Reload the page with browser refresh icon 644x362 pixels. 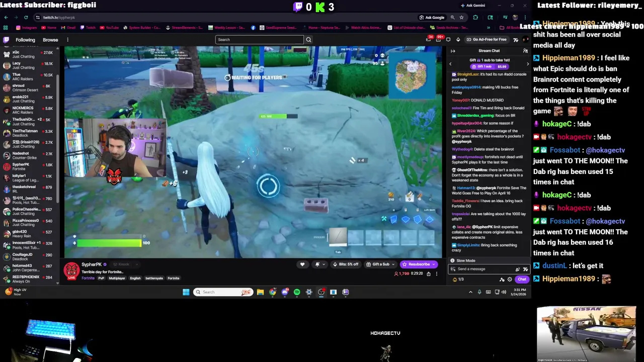27,18
